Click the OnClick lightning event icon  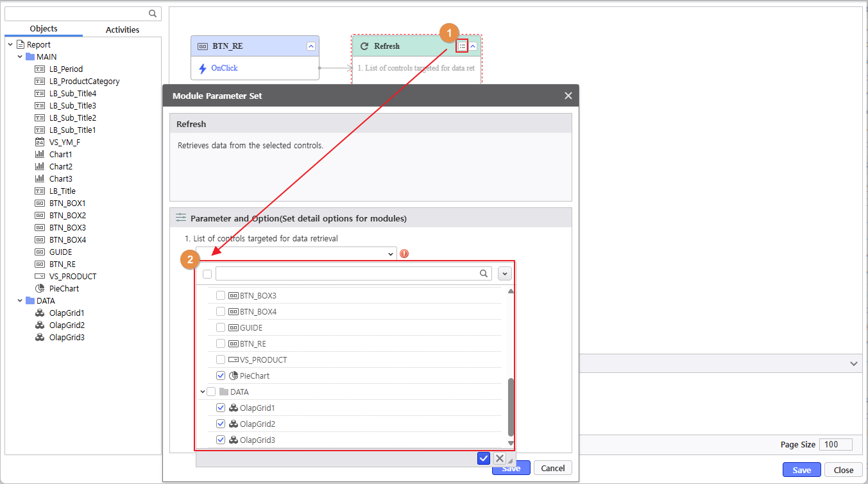pos(203,68)
